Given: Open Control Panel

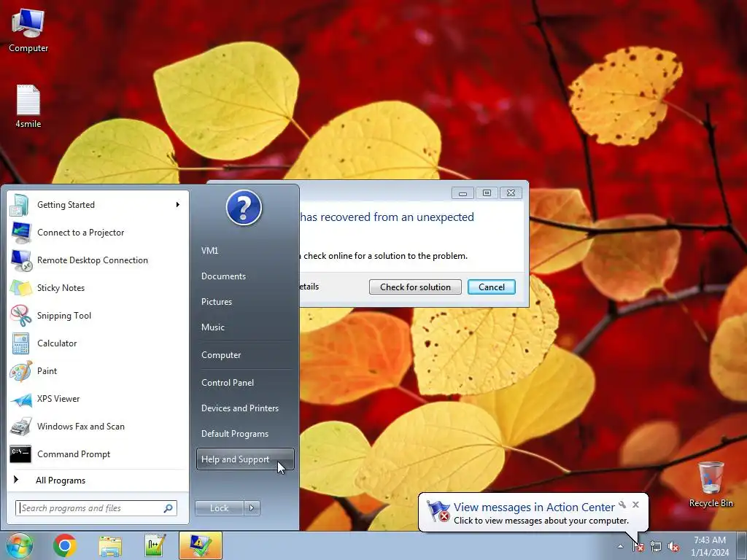Looking at the screenshot, I should [245, 383].
